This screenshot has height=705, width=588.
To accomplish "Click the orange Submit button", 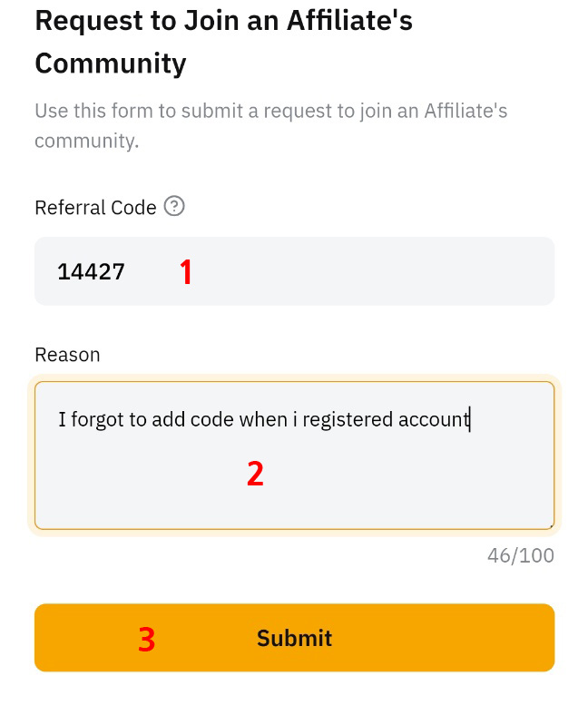I will (x=294, y=638).
